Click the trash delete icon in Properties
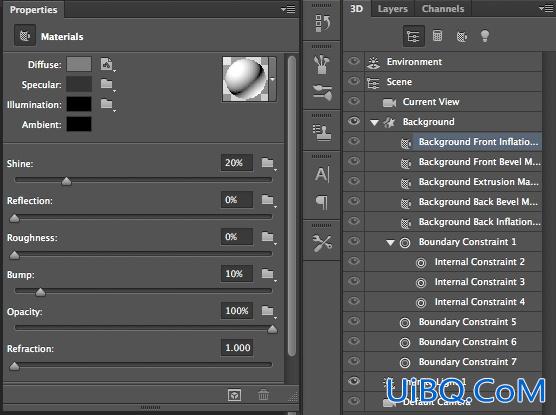Screen dimensions: 556x415 263,395
